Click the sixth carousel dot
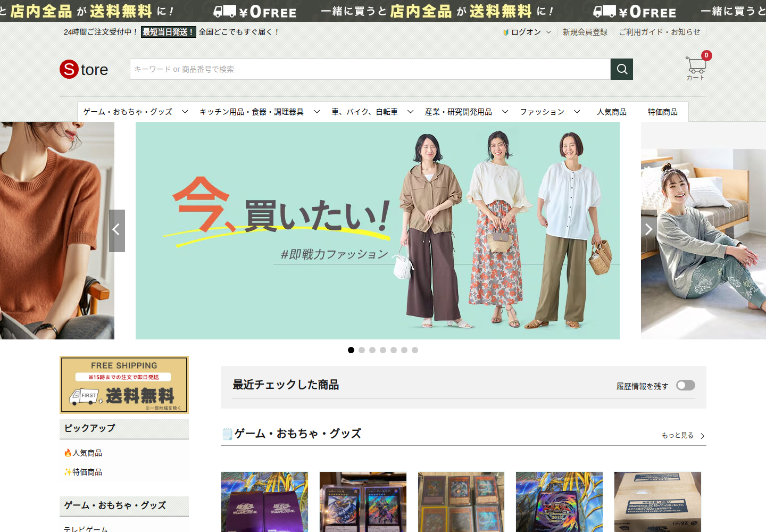The image size is (766, 532). [x=404, y=350]
